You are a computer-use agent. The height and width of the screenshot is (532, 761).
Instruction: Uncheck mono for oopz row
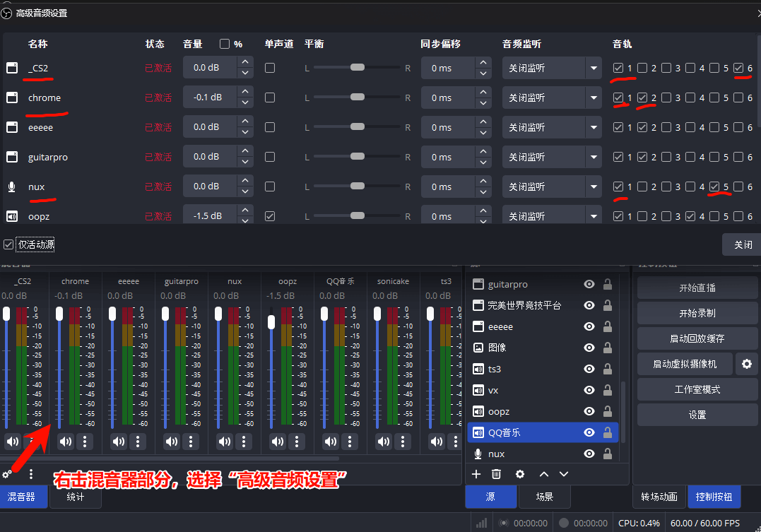pos(270,216)
